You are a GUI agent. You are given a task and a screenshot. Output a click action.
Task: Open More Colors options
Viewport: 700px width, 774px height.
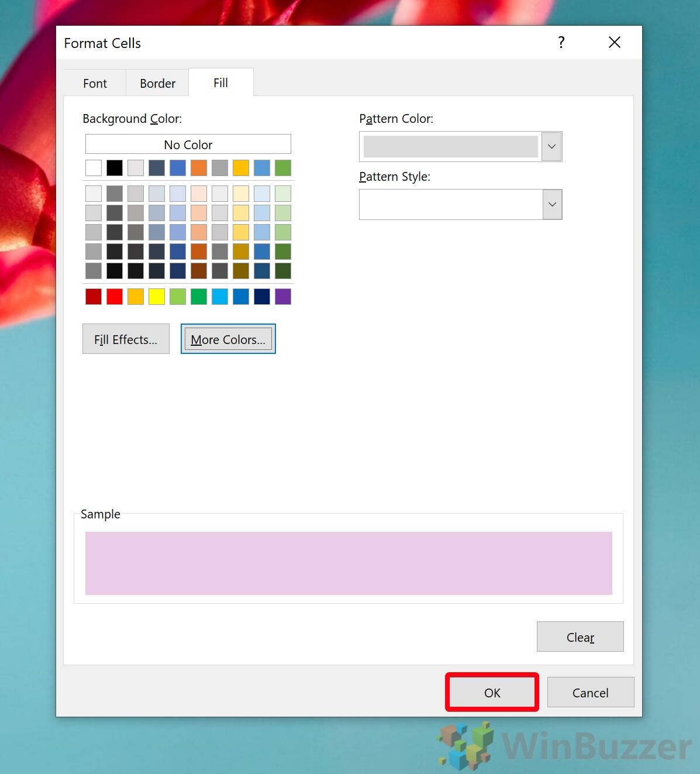[227, 339]
